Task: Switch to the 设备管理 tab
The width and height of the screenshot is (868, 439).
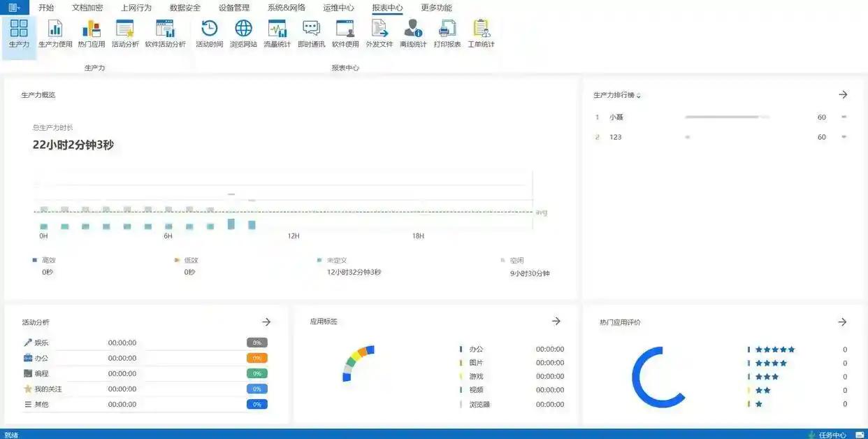Action: point(234,8)
